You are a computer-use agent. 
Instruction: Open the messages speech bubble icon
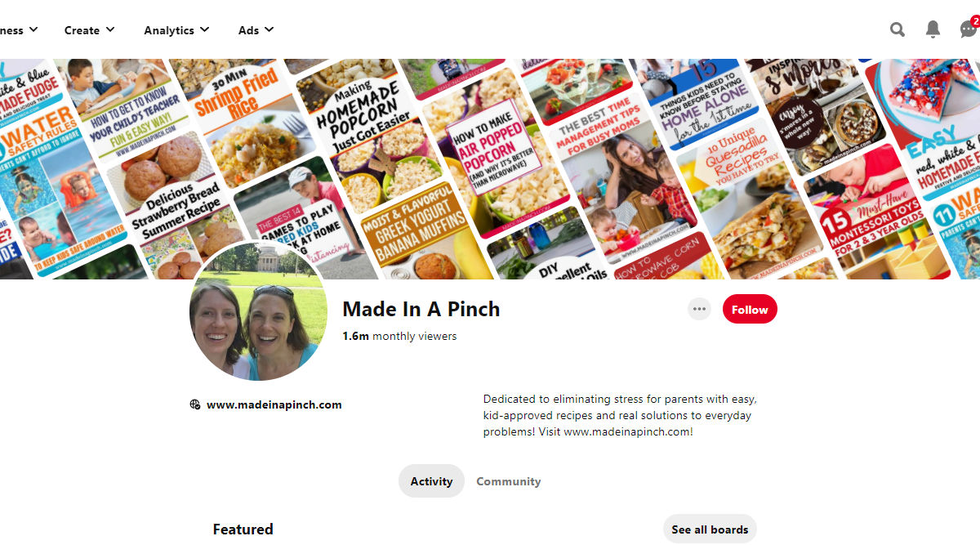point(968,30)
